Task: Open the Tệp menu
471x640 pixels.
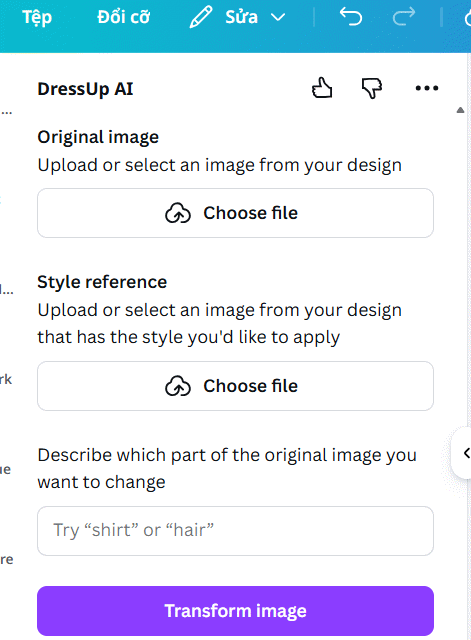Action: (37, 18)
